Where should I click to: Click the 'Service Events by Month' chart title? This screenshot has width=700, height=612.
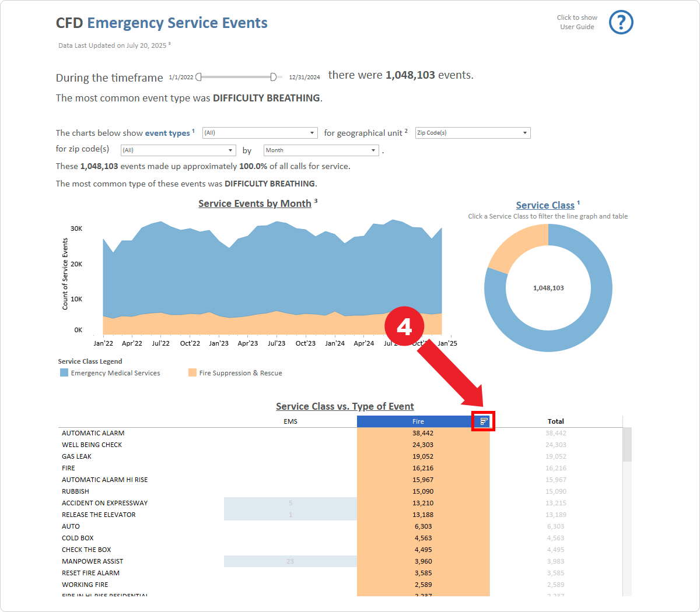(x=255, y=203)
